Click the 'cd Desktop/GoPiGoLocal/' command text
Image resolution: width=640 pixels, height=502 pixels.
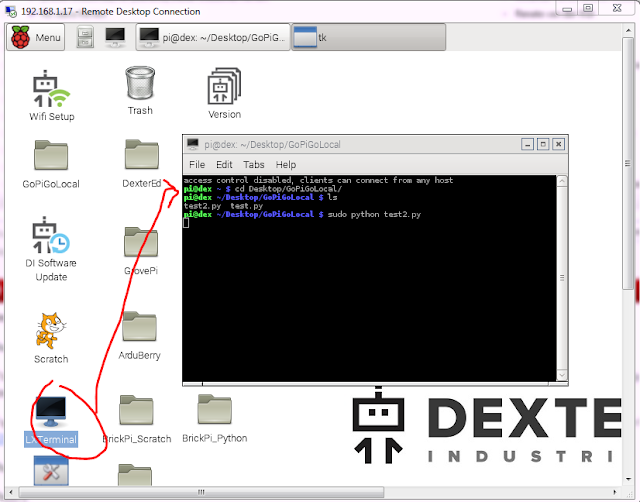tap(288, 189)
